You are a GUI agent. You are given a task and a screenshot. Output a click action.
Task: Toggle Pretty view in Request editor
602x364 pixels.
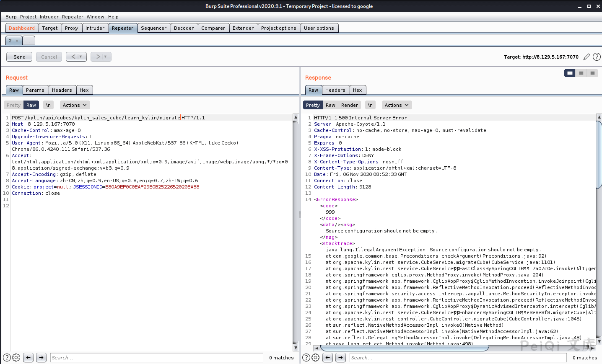coord(13,105)
